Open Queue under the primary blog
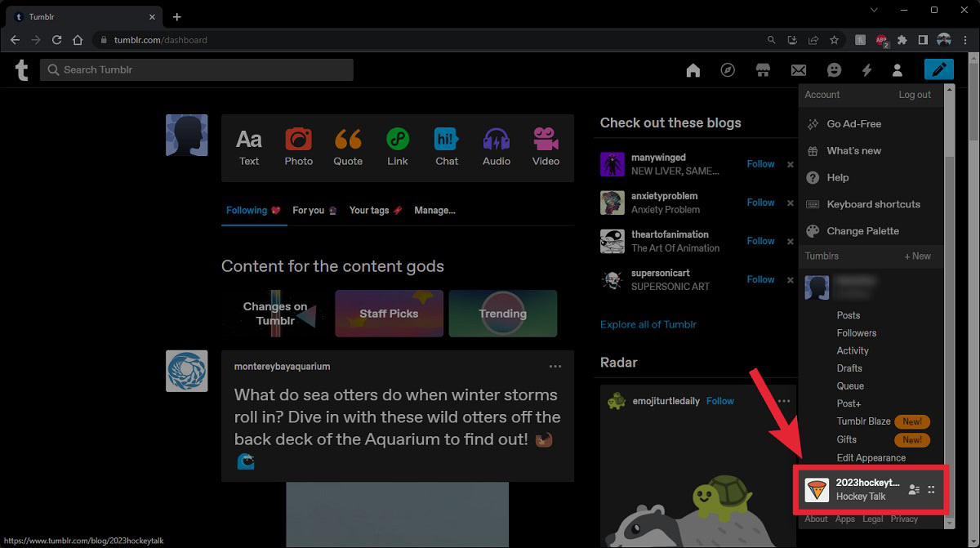This screenshot has height=548, width=980. (850, 386)
